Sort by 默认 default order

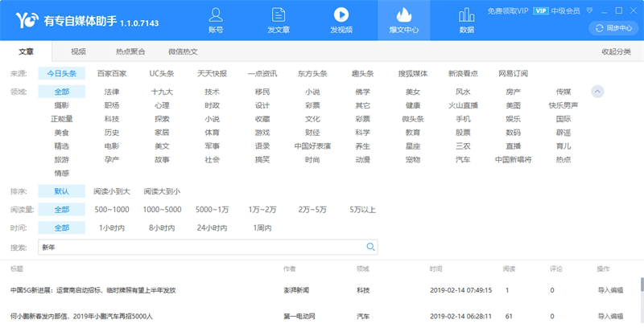pyautogui.click(x=62, y=191)
